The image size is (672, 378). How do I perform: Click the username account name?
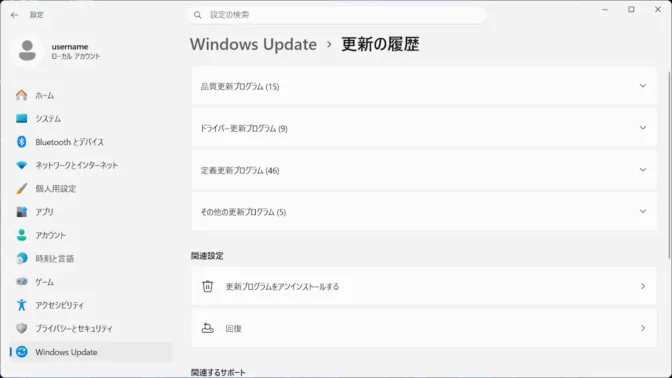[70, 46]
